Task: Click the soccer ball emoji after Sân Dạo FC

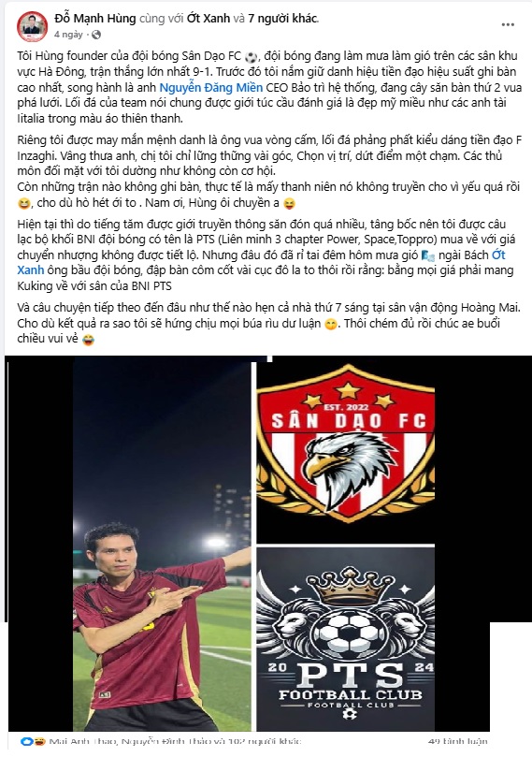Action: (x=251, y=57)
